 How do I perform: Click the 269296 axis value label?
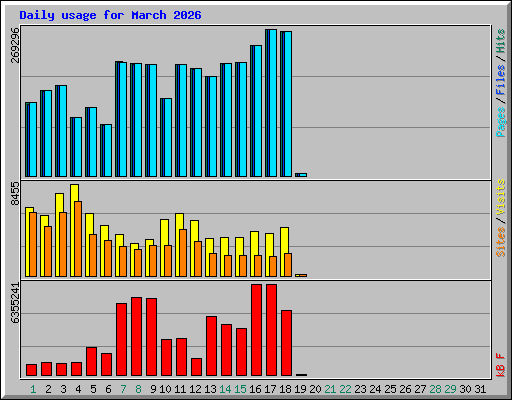(x=15, y=45)
